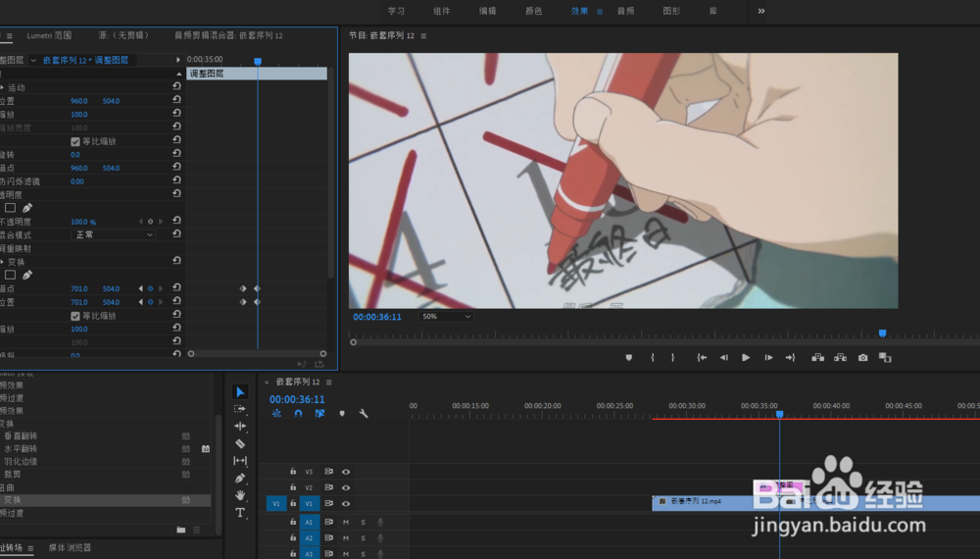
Task: Solo audio track A2
Action: (x=363, y=537)
